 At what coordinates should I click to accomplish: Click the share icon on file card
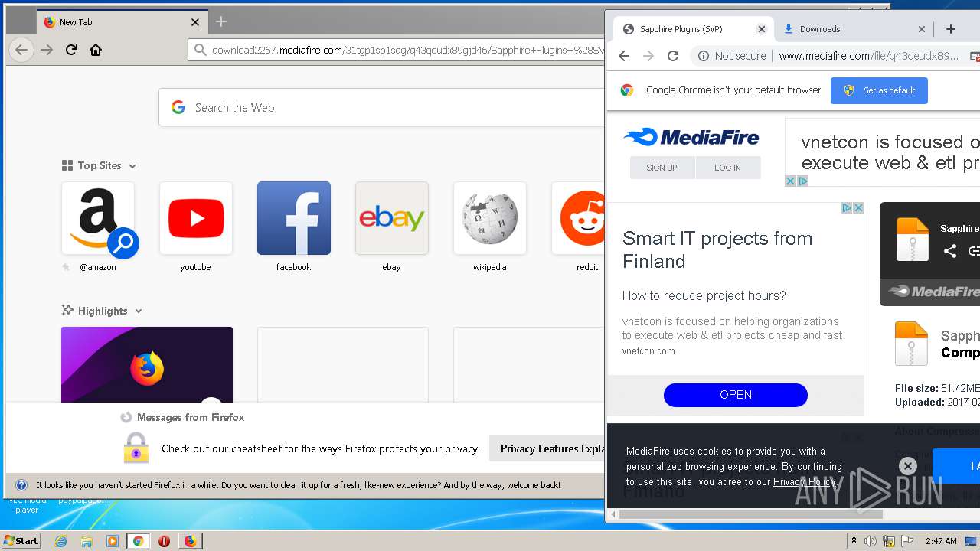coord(950,251)
